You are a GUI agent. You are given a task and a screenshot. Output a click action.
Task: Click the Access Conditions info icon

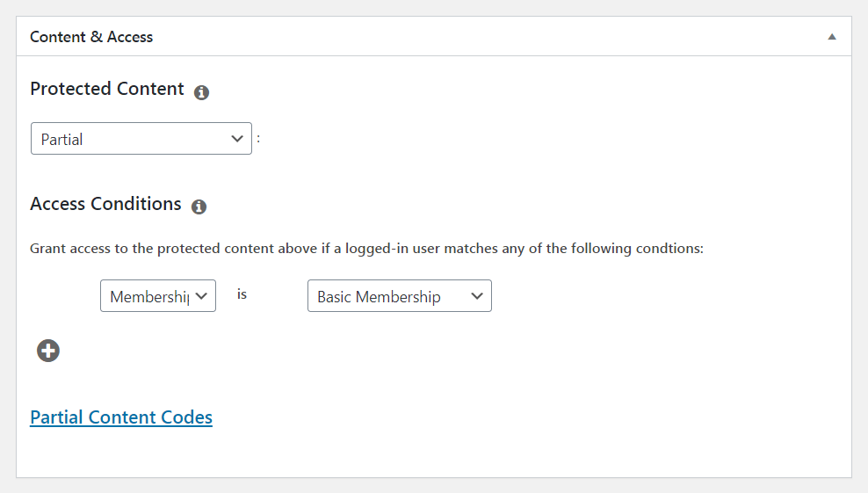pyautogui.click(x=199, y=207)
